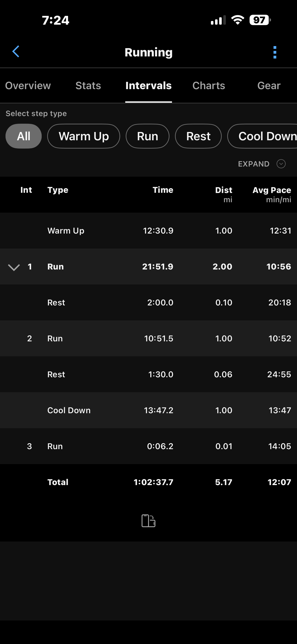Expand all interval rows
The height and width of the screenshot is (644, 297).
click(x=254, y=164)
